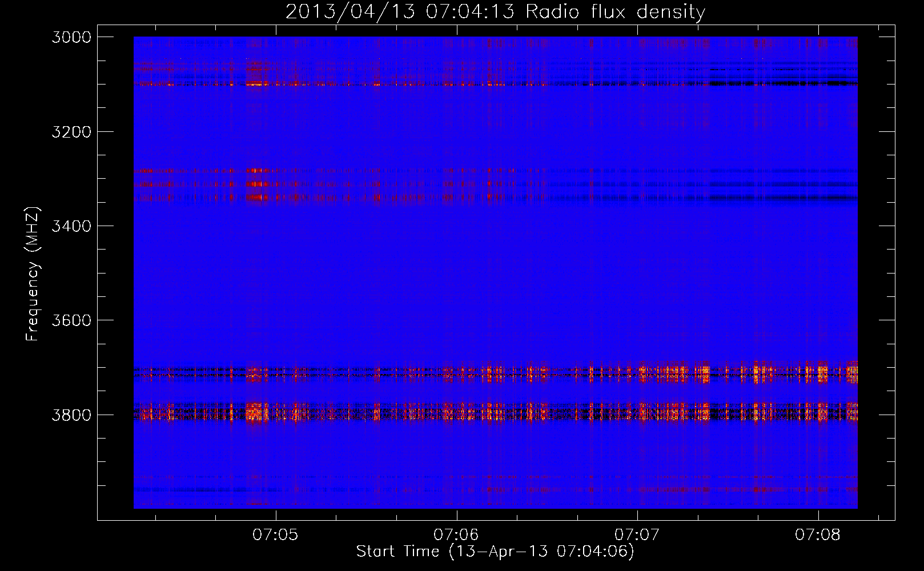
Task: Click the 3000 frequency tick label
Action: coord(71,37)
